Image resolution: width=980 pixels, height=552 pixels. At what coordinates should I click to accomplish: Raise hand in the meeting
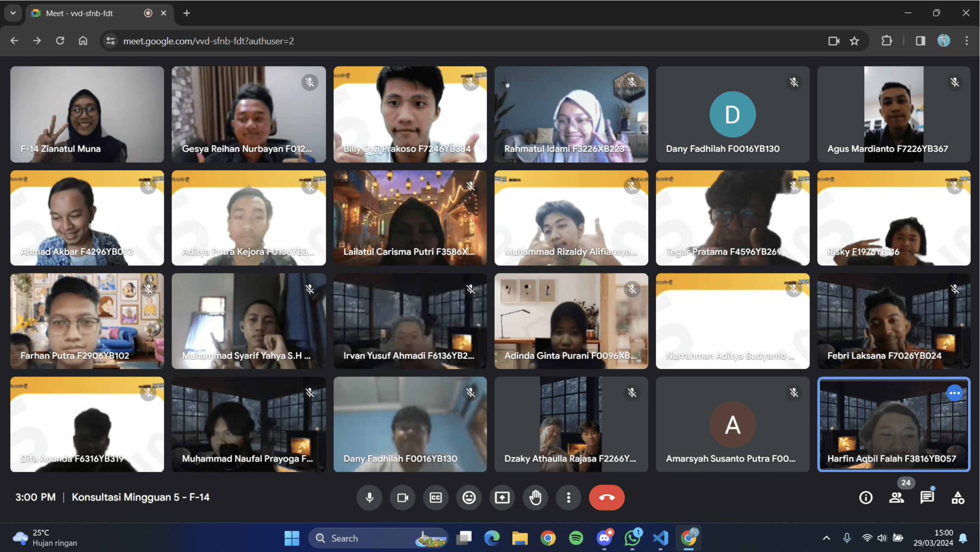coord(535,498)
